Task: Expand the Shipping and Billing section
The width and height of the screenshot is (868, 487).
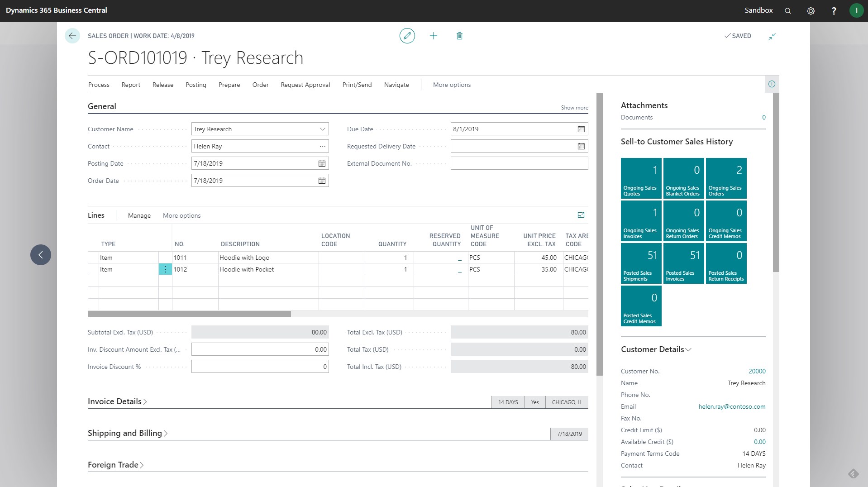Action: [x=128, y=433]
